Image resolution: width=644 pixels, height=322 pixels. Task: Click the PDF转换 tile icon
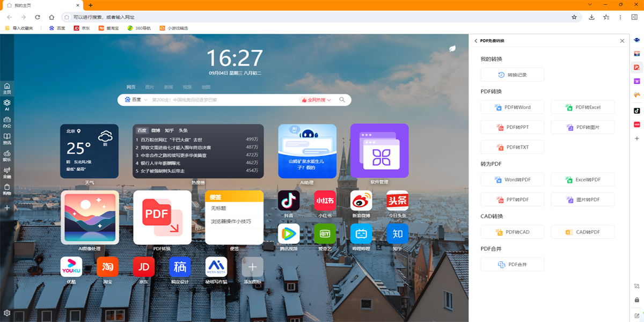point(162,217)
